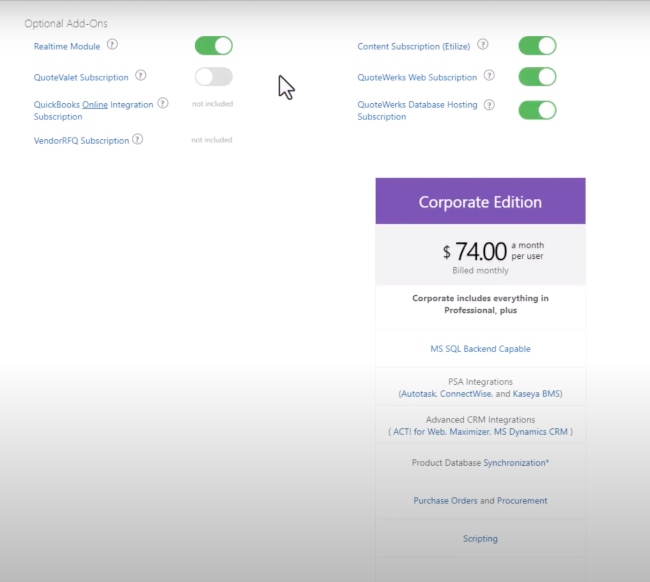Screen dimensions: 650x582
Task: Click QuoteWerks Database Hosting help icon
Action: [489, 105]
